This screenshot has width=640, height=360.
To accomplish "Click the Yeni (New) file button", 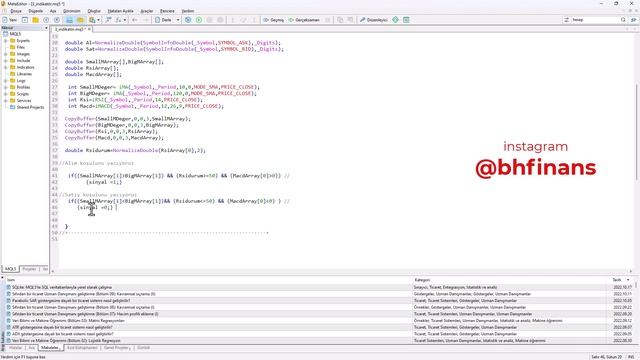I will click(10, 20).
